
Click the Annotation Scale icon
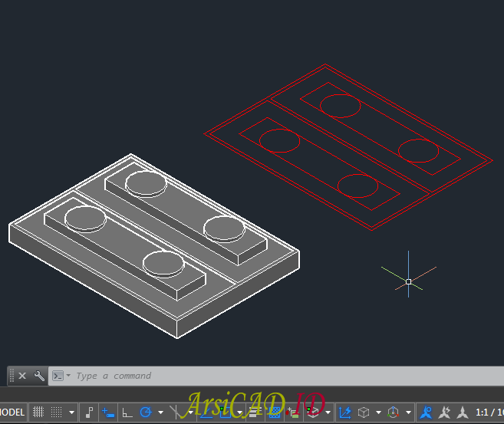click(463, 412)
